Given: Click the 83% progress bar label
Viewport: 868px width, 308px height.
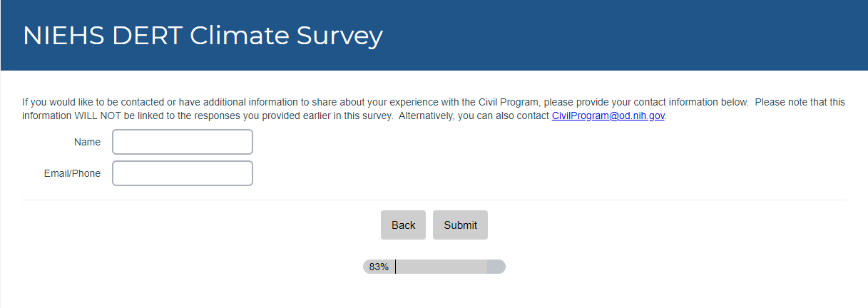Looking at the screenshot, I should (x=379, y=267).
